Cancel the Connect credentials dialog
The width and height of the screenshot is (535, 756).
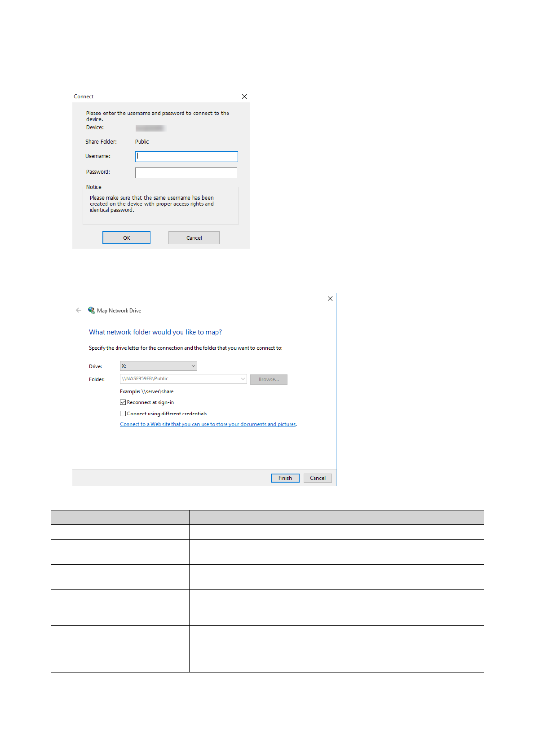coord(194,238)
